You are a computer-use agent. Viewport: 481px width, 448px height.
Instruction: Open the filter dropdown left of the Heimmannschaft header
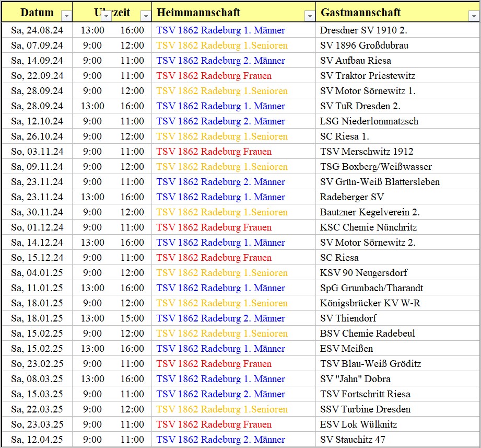coord(146,16)
